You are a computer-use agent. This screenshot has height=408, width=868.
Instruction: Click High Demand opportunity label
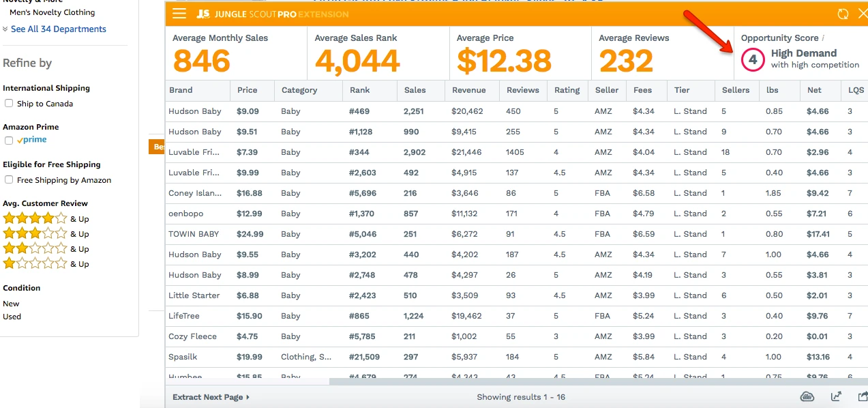click(x=804, y=53)
